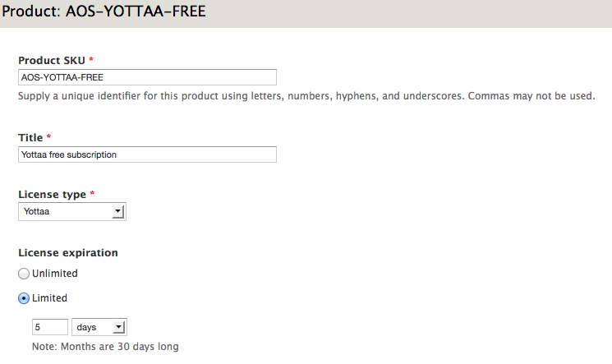Click the Title field label
This screenshot has height=364, width=612.
(30, 138)
